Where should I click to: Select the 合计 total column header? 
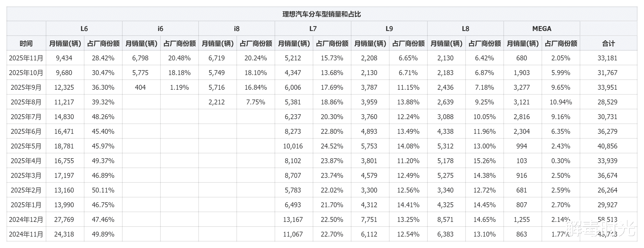tap(608, 43)
